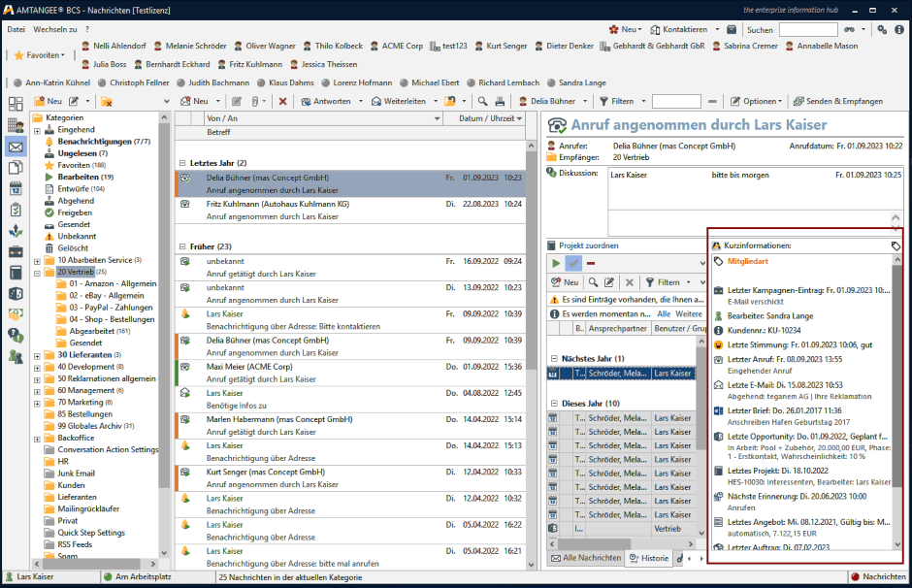The height and width of the screenshot is (588, 912).
Task: Select the Maxi Meier (ACME Corp) message
Action: coord(350,374)
